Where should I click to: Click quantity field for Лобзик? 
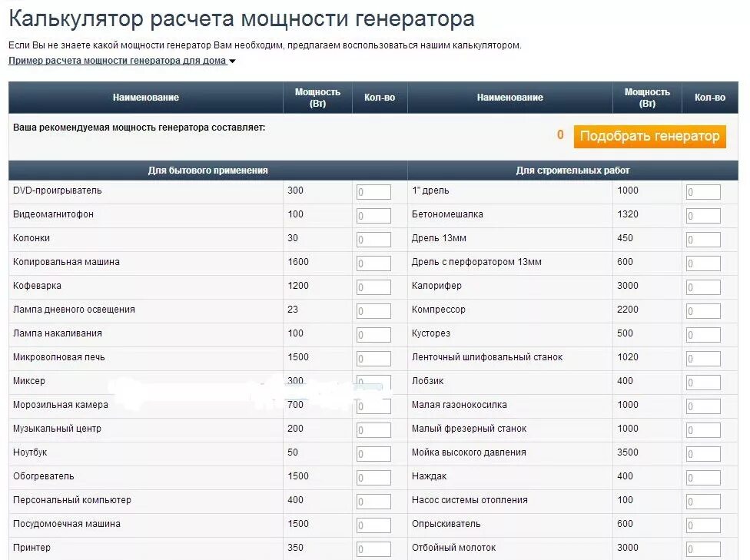[x=703, y=383]
